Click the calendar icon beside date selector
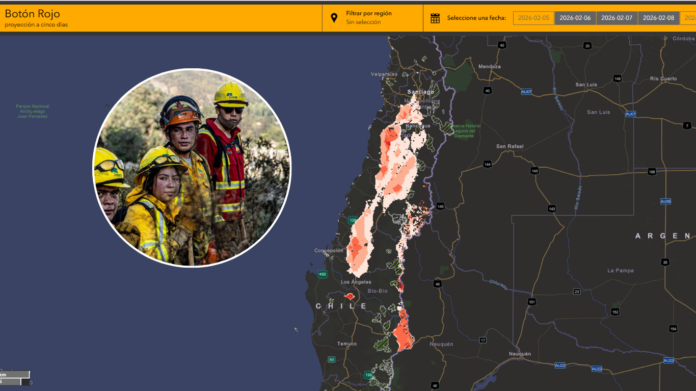This screenshot has height=391, width=696. coord(435,18)
